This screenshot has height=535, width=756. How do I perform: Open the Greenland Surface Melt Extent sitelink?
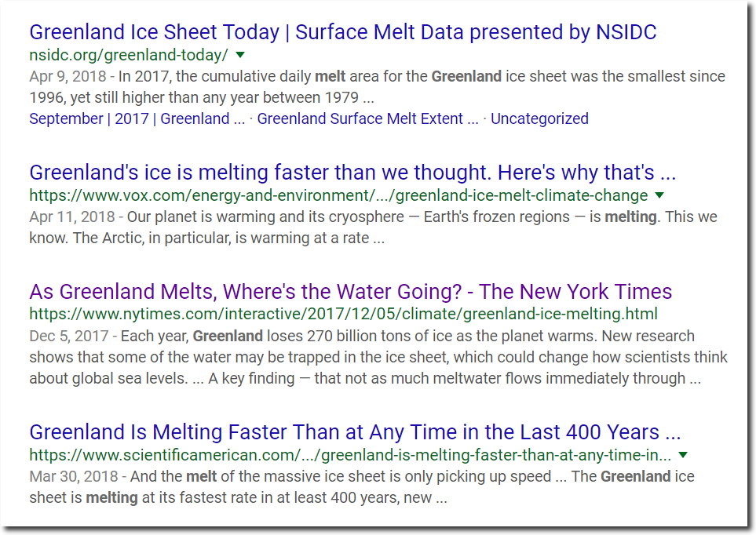tap(367, 118)
